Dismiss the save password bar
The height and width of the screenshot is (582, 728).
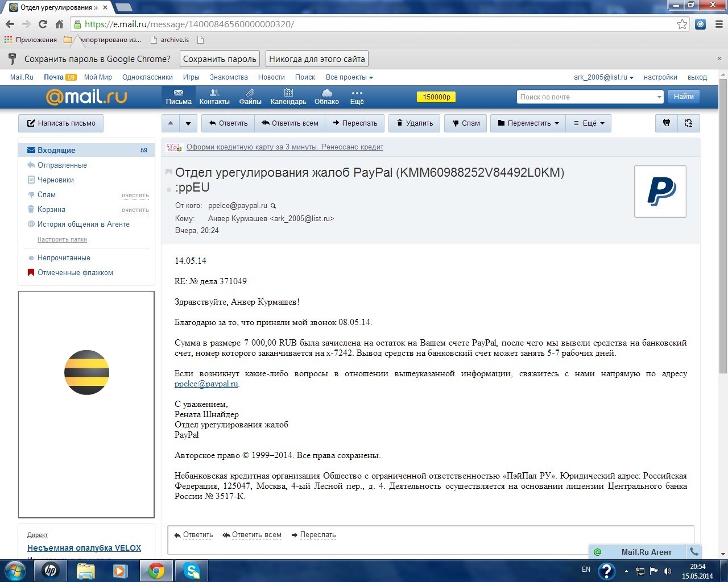[x=719, y=59]
